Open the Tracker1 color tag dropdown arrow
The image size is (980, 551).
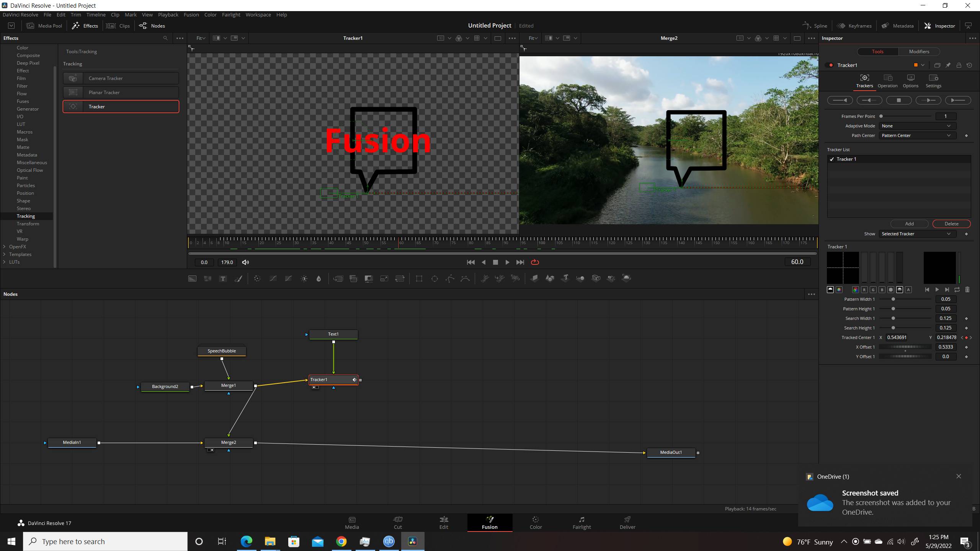click(x=923, y=65)
